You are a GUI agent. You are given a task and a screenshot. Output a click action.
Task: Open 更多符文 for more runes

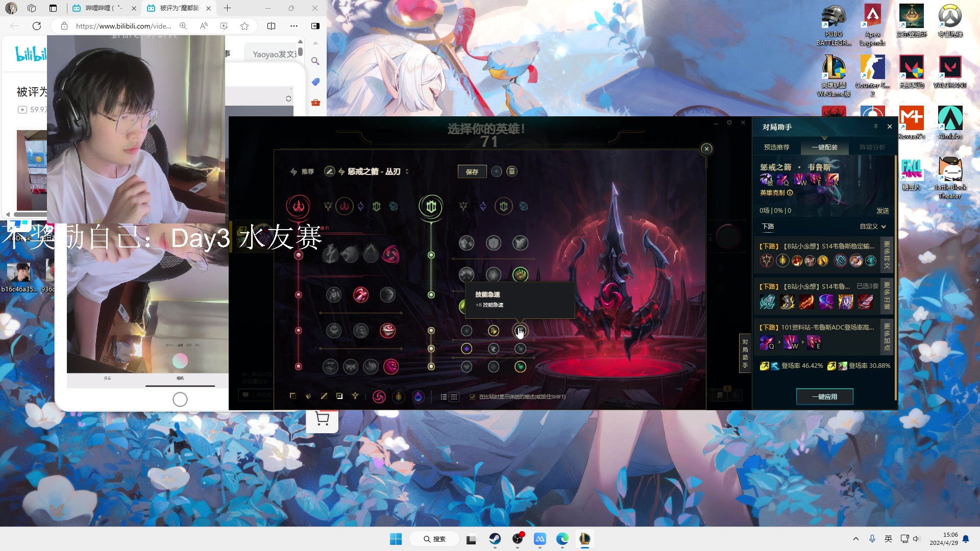pos(887,255)
